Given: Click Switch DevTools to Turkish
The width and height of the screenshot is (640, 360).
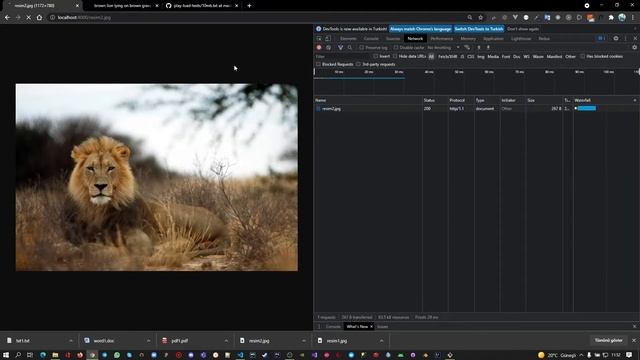Looking at the screenshot, I should [479, 29].
